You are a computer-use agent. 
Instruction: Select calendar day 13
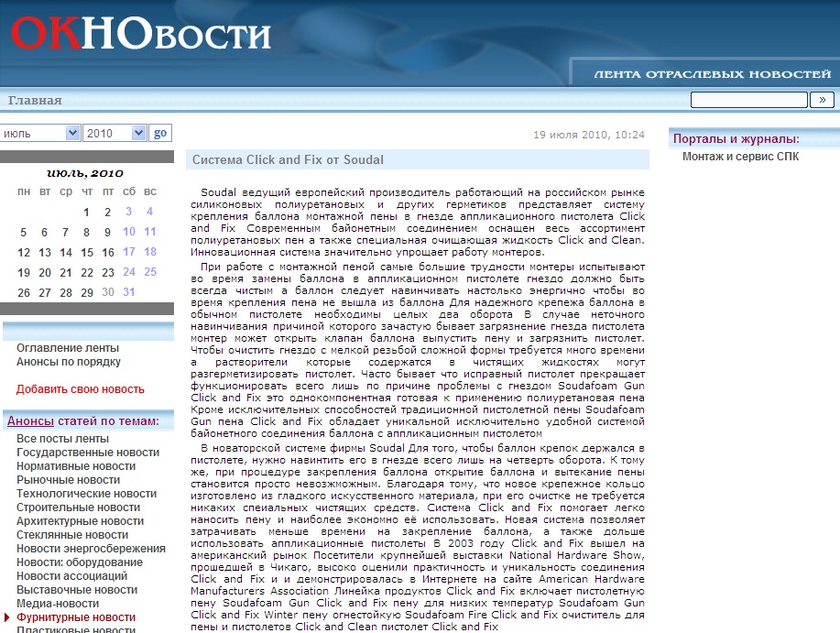[45, 253]
